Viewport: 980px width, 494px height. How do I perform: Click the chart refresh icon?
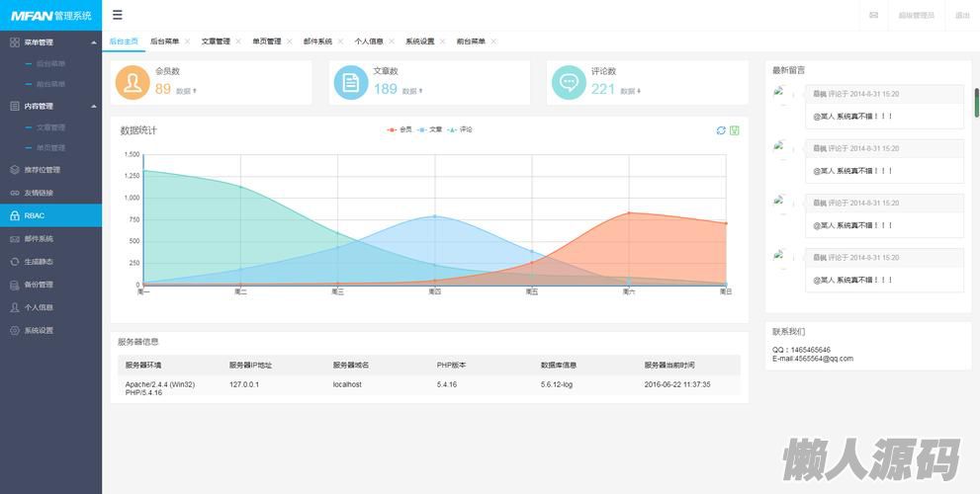721,130
